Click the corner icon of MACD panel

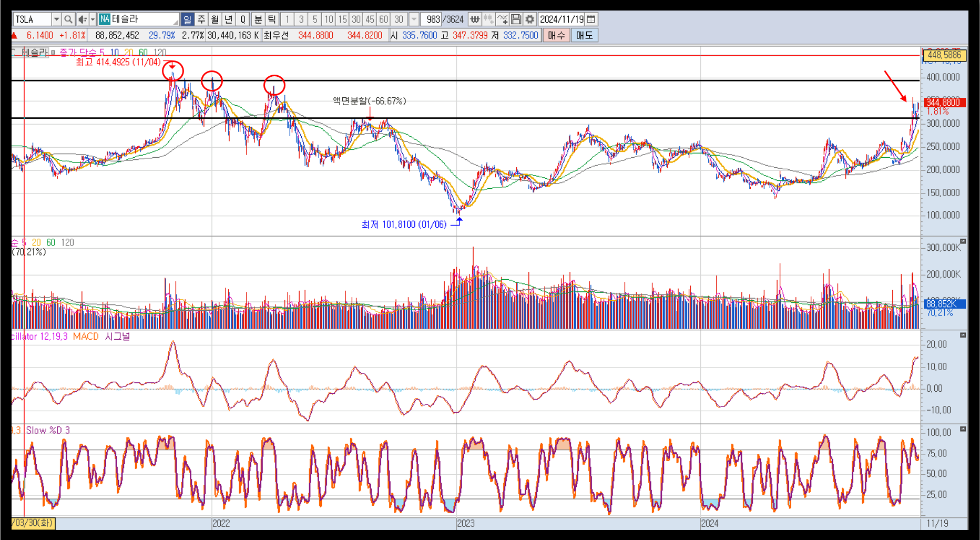point(963,335)
